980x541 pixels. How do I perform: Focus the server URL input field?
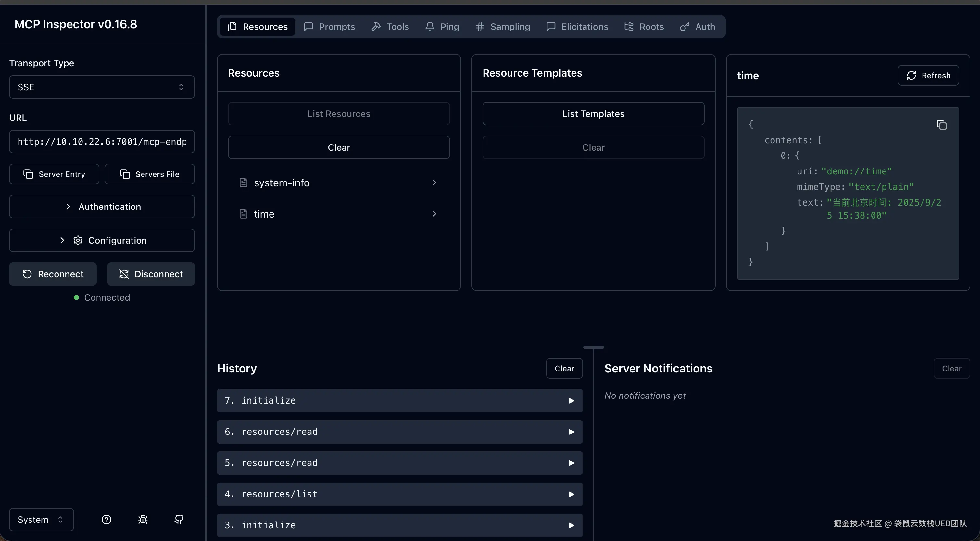coord(102,142)
